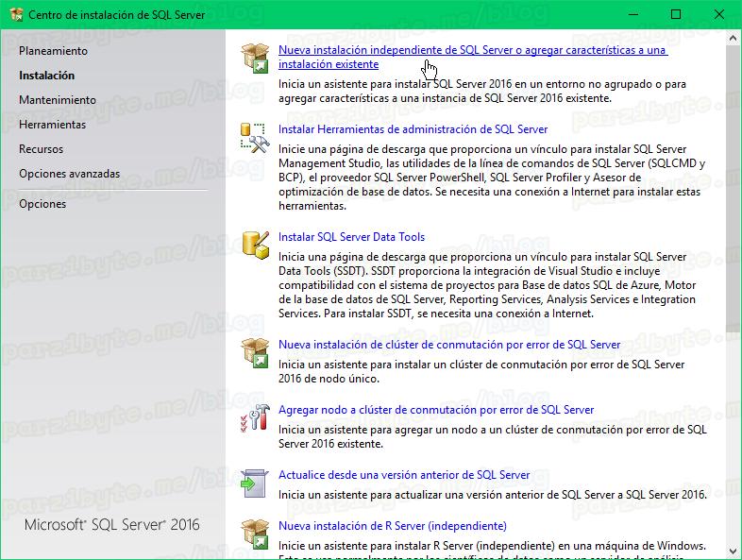Click the scrollbar down arrow
The width and height of the screenshot is (742, 560).
click(733, 552)
